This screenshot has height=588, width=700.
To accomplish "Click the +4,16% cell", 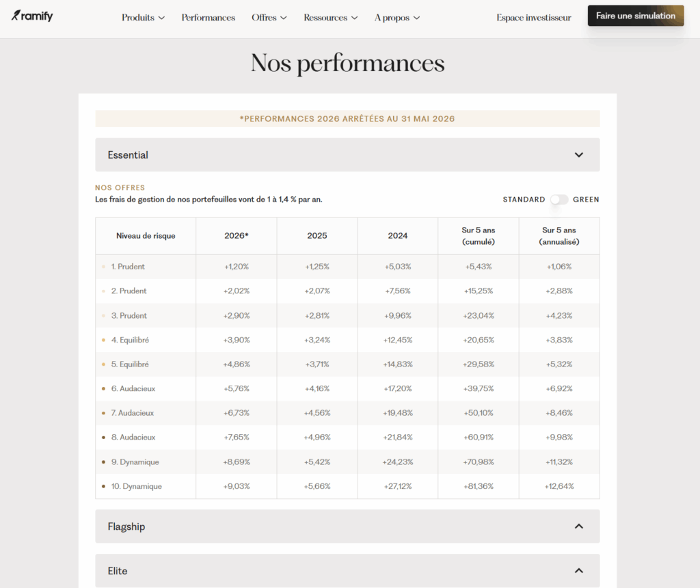I will 317,388.
